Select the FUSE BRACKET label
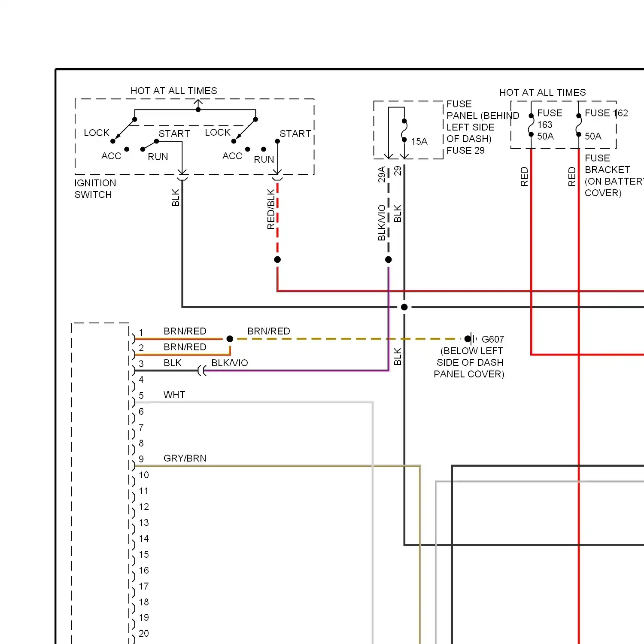 point(607,164)
